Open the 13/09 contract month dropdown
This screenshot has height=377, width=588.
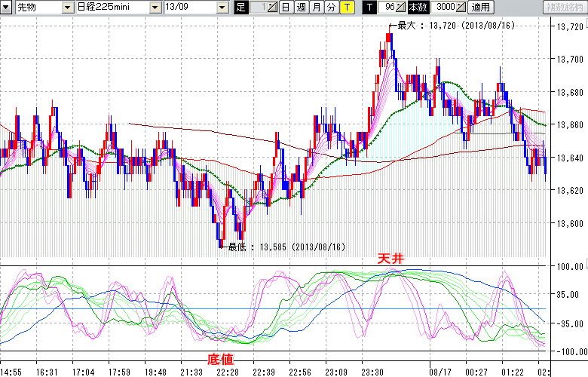pos(221,8)
